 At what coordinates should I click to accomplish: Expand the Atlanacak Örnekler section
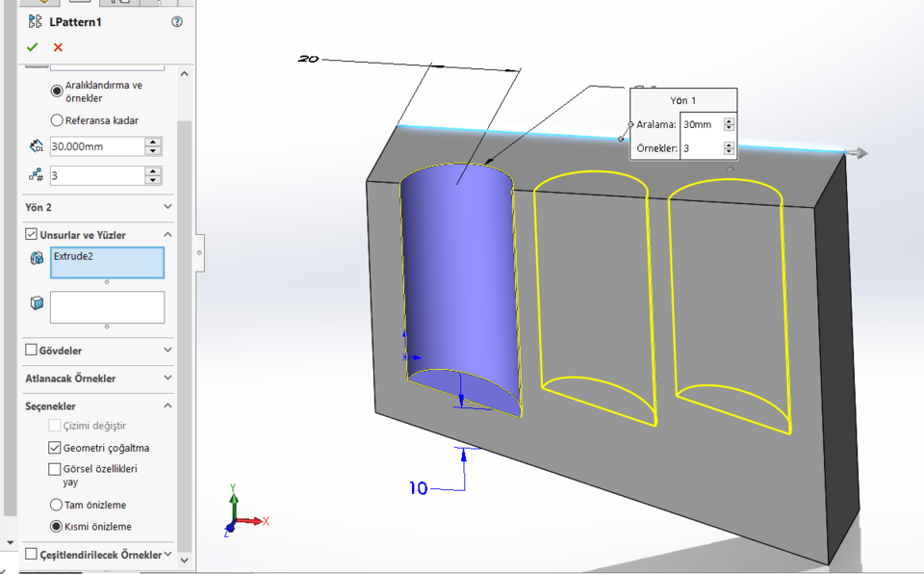pyautogui.click(x=167, y=378)
